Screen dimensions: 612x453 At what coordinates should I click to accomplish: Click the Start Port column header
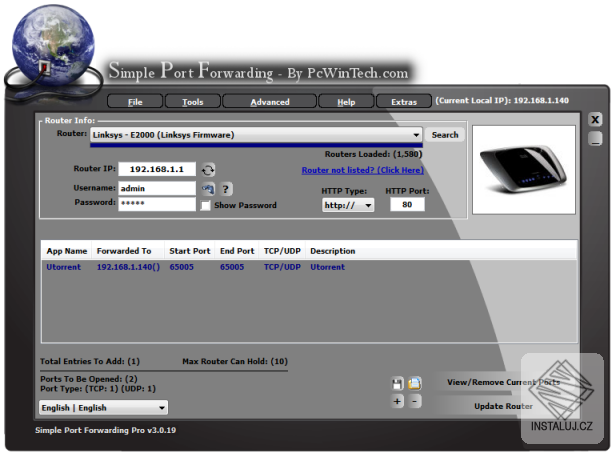pos(190,251)
